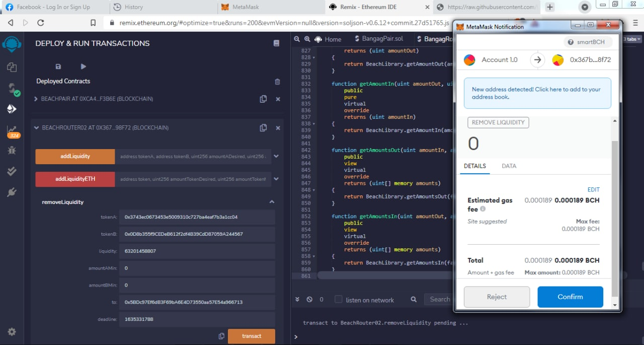Zoom out the editor font
The width and height of the screenshot is (644, 345).
[x=297, y=39]
